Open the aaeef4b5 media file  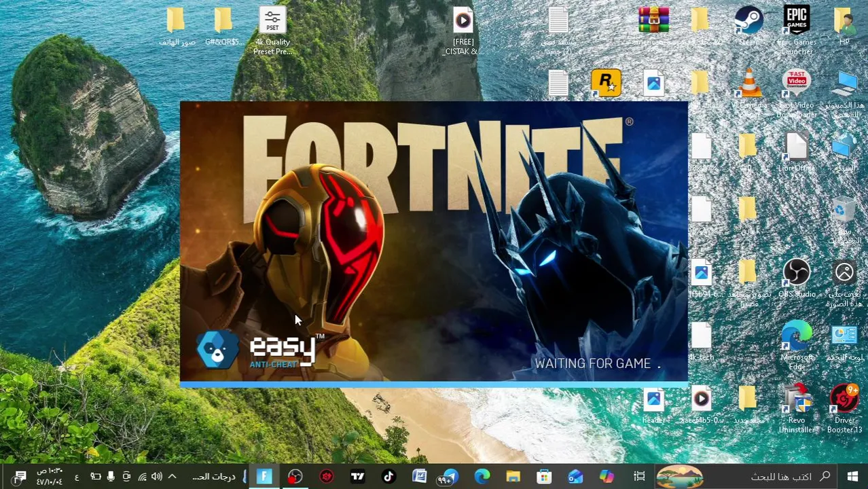(x=701, y=405)
